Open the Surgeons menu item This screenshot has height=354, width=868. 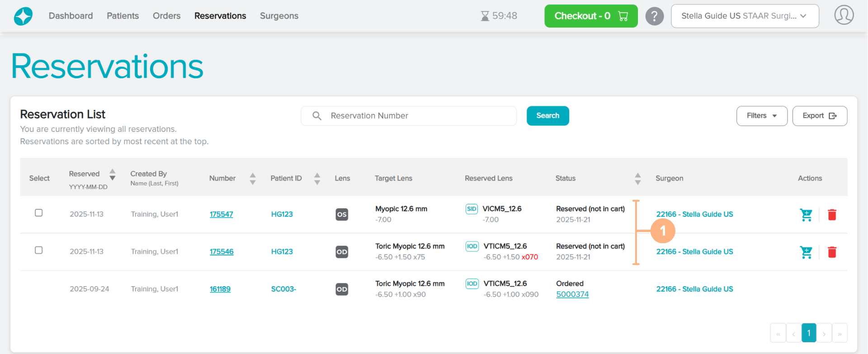tap(279, 16)
